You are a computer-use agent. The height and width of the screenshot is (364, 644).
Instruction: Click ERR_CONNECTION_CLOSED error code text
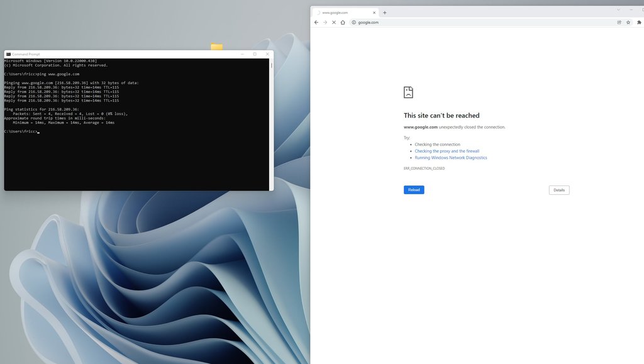point(424,168)
